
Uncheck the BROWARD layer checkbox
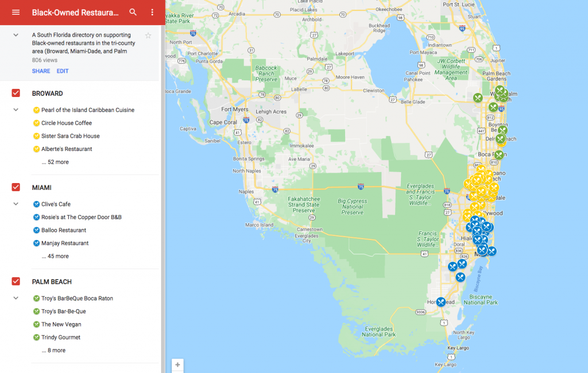(x=16, y=93)
